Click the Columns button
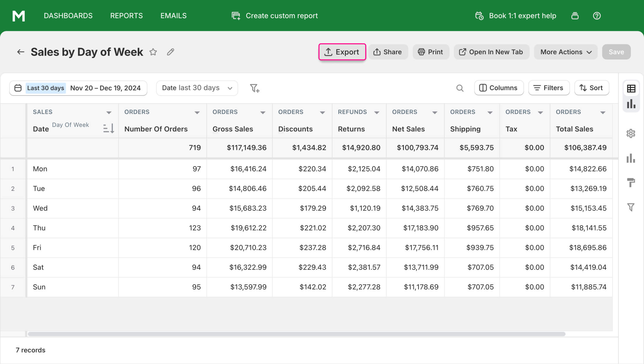Screen dimensions: 644x364 [x=499, y=88]
